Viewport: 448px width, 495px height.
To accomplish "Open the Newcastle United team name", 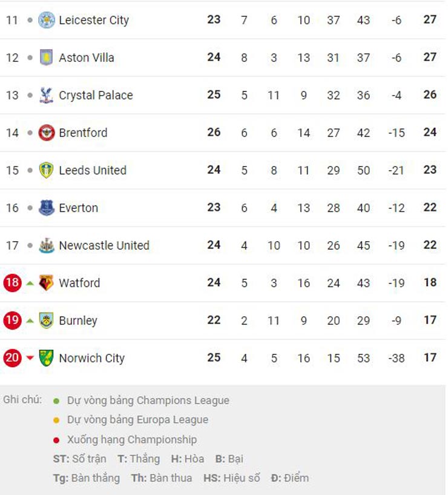I will 104,245.
